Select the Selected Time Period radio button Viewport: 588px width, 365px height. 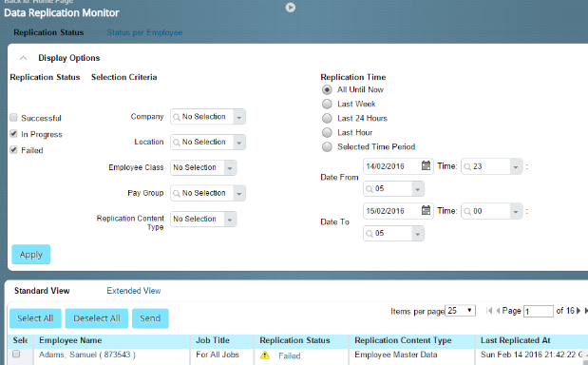click(327, 146)
